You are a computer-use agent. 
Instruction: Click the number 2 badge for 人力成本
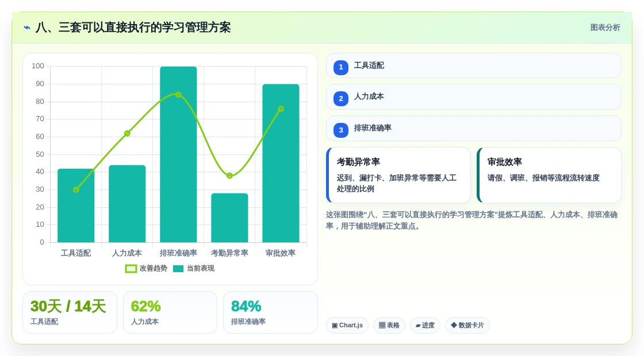pyautogui.click(x=341, y=98)
